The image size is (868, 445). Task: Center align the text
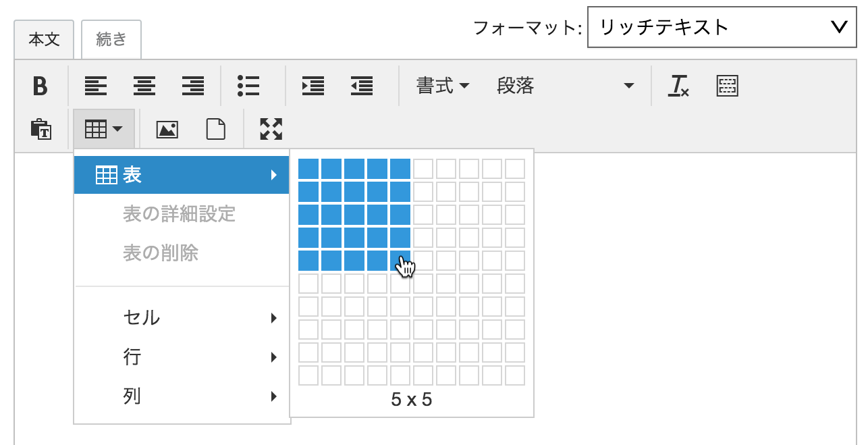coord(144,86)
